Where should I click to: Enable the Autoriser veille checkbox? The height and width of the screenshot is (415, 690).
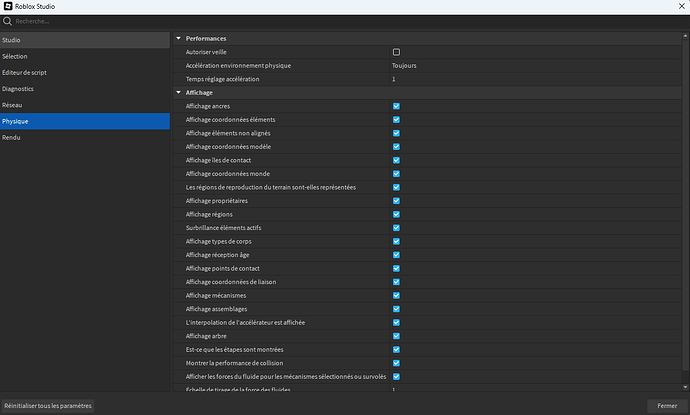pyautogui.click(x=396, y=52)
